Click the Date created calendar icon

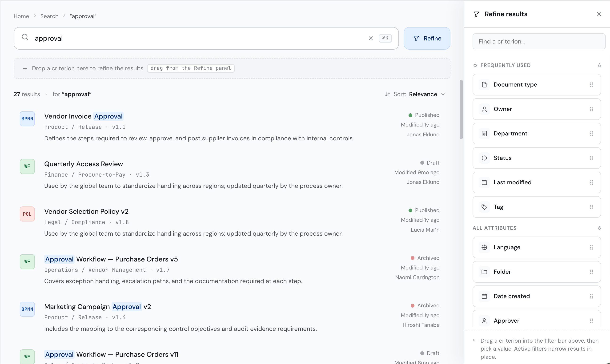(484, 296)
